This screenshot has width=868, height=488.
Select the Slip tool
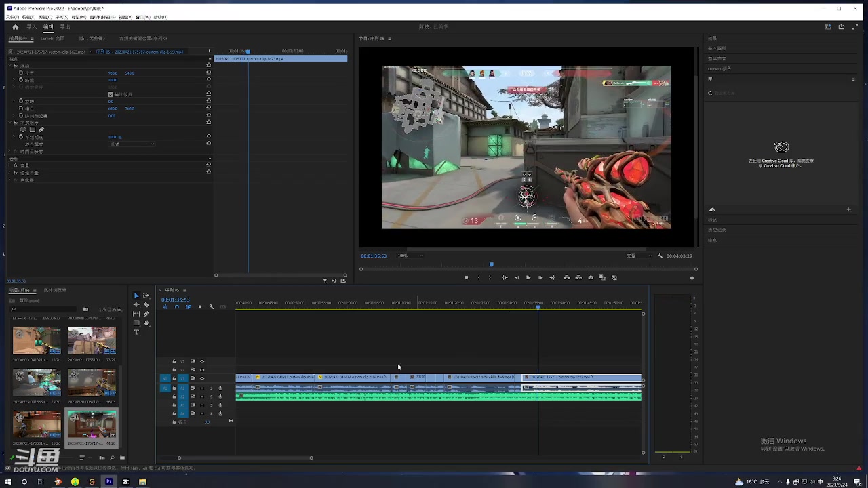[x=136, y=314]
